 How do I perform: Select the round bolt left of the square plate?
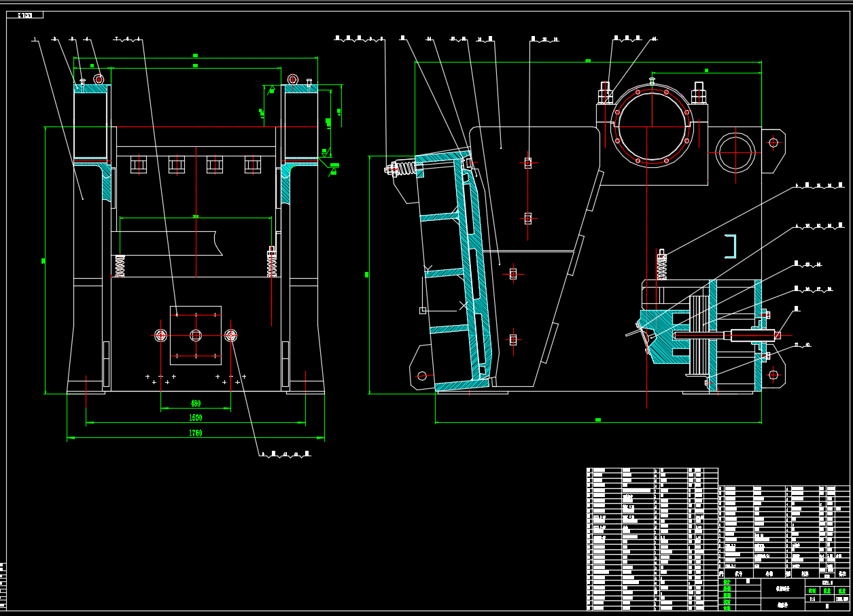coord(161,335)
